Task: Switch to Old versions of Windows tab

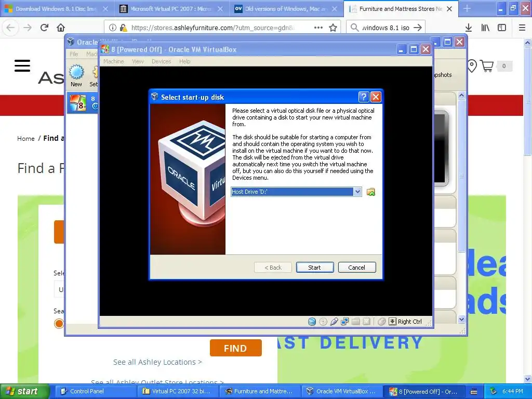Action: (x=286, y=9)
